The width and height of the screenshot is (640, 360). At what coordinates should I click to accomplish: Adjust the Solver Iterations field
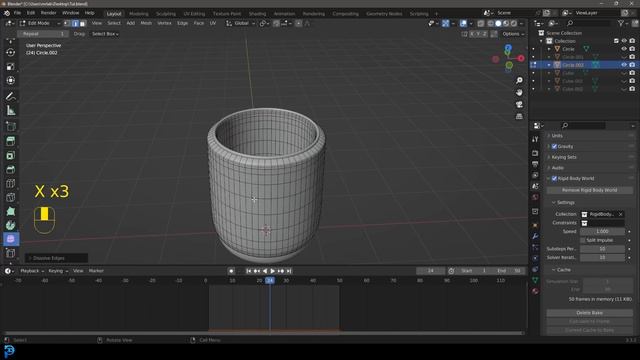602,258
